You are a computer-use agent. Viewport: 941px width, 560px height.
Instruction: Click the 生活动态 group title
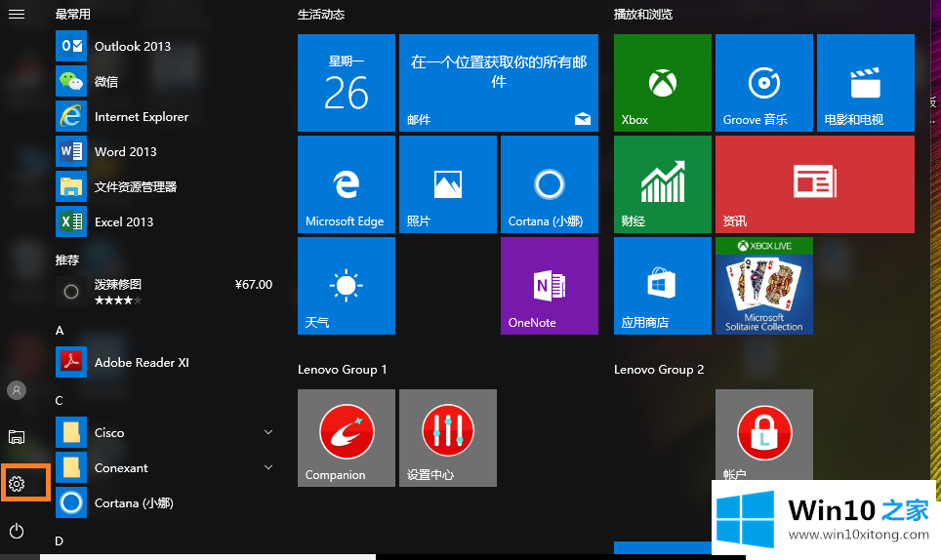321,15
